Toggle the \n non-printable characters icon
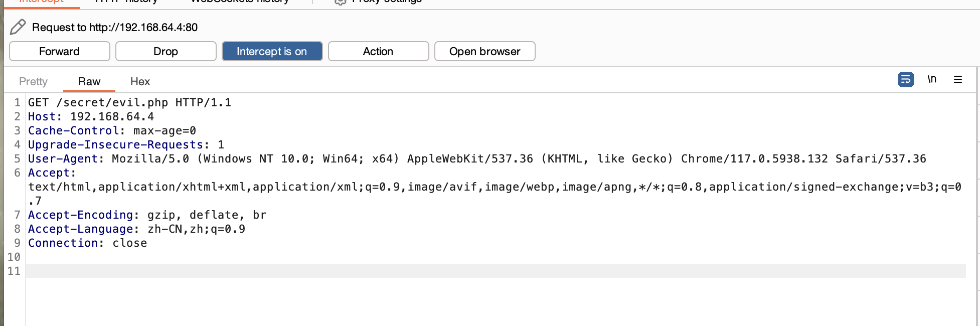Screen dimensions: 980x326 (931, 80)
